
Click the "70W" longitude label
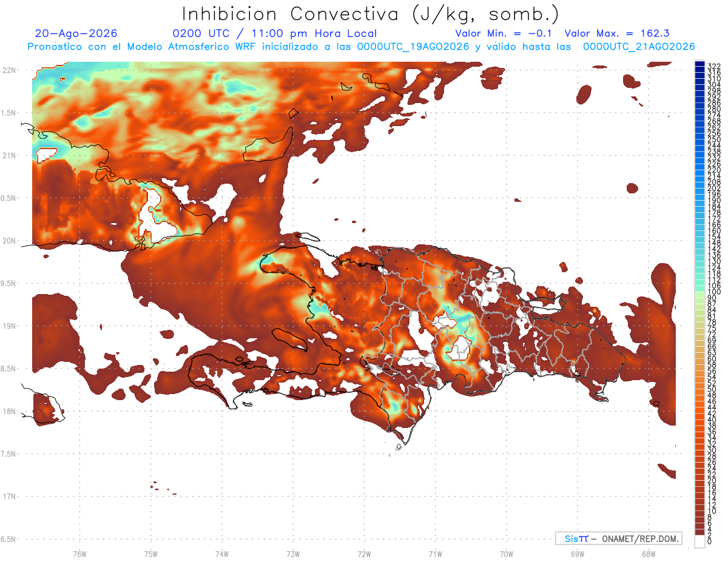click(506, 554)
